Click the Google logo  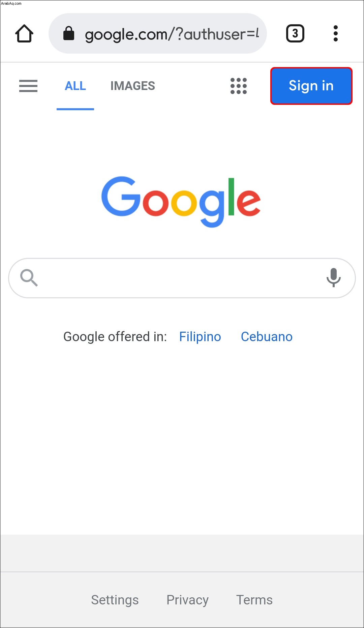(181, 202)
